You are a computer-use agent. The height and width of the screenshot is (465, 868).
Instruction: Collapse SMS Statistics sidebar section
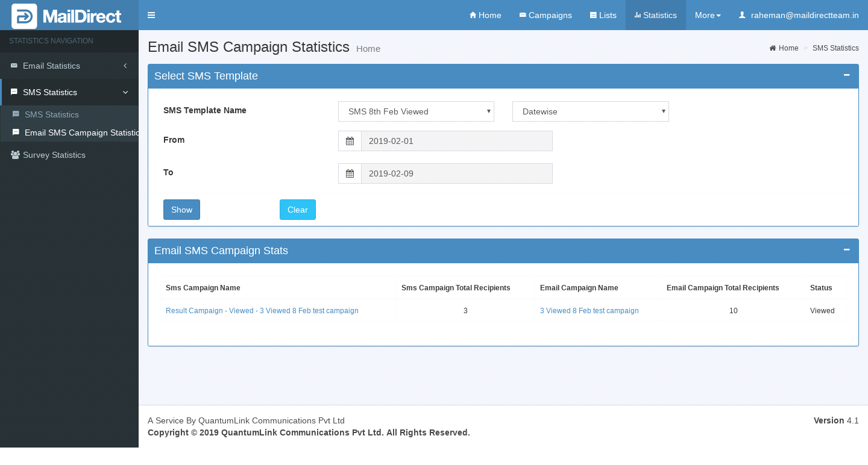(50, 92)
